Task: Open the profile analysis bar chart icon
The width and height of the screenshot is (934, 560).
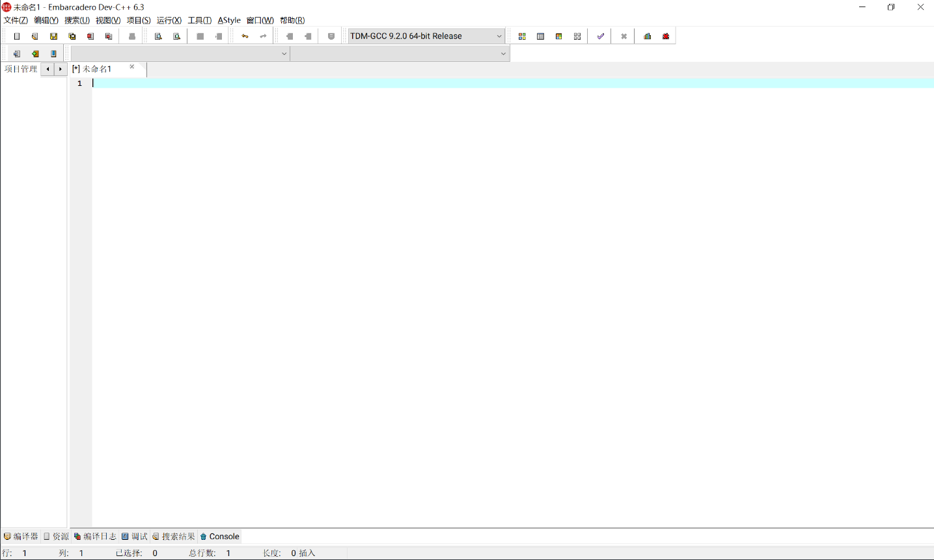Action: coord(647,36)
